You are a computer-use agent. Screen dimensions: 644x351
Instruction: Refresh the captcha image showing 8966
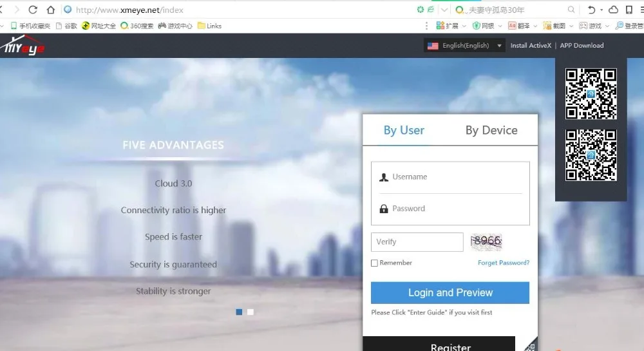pos(486,242)
